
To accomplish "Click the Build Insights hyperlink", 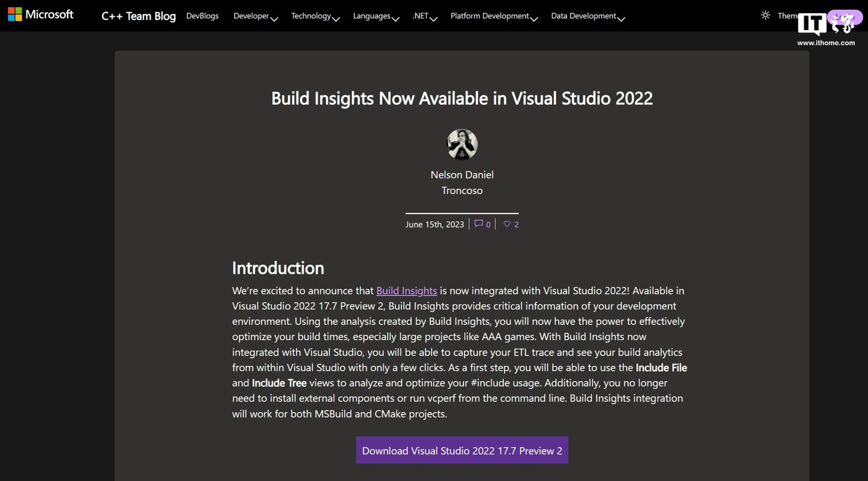I will (406, 291).
